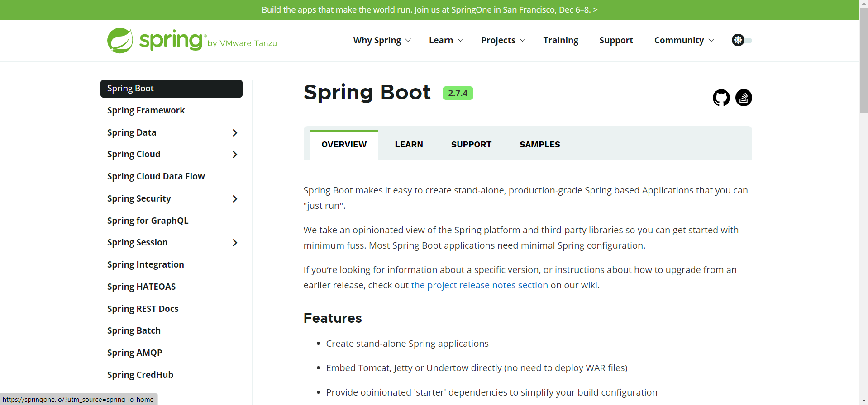
Task: Open Spring Framework in the sidebar
Action: point(146,111)
